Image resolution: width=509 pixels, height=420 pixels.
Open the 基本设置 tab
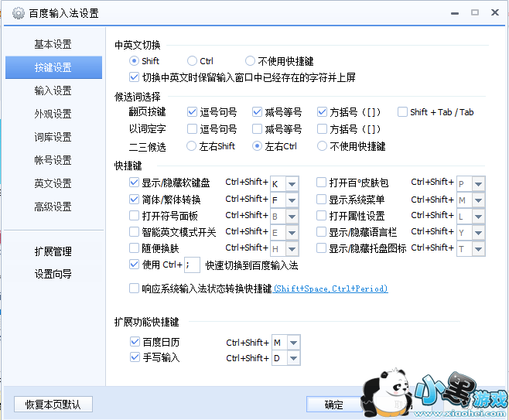click(53, 44)
